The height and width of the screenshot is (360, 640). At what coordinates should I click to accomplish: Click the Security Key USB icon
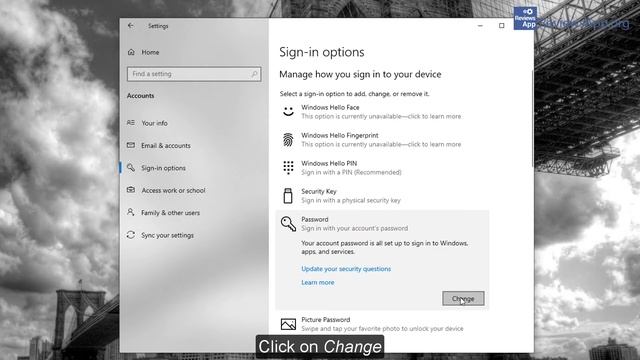click(288, 196)
